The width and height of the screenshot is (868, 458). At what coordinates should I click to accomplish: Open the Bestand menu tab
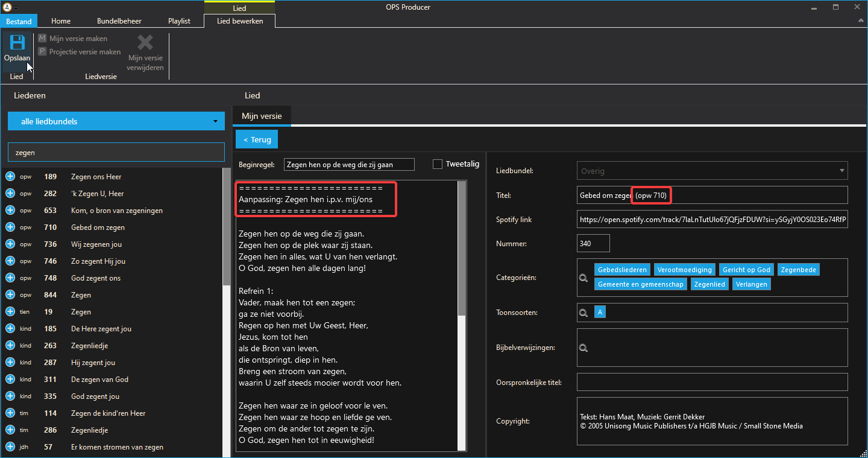(19, 21)
